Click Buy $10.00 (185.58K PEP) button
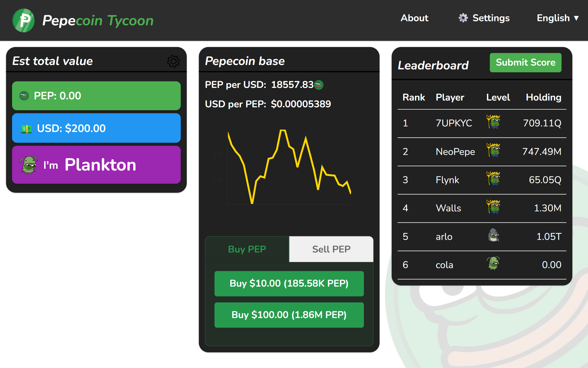 pyautogui.click(x=289, y=284)
